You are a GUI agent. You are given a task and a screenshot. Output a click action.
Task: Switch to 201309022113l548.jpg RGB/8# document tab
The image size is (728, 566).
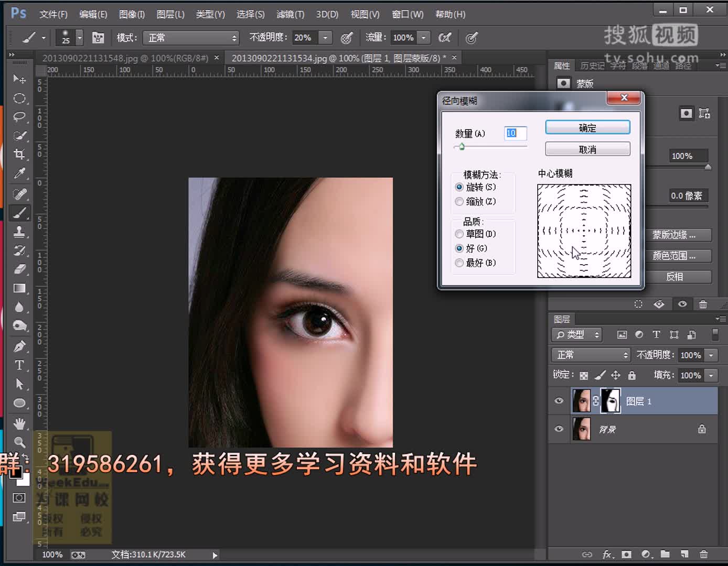click(125, 58)
